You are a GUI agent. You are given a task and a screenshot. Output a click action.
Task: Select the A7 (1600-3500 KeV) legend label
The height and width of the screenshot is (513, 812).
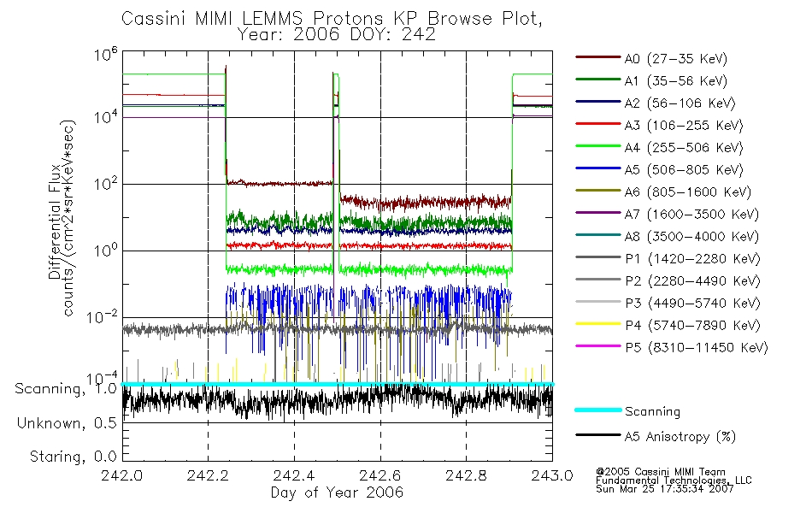tap(691, 214)
